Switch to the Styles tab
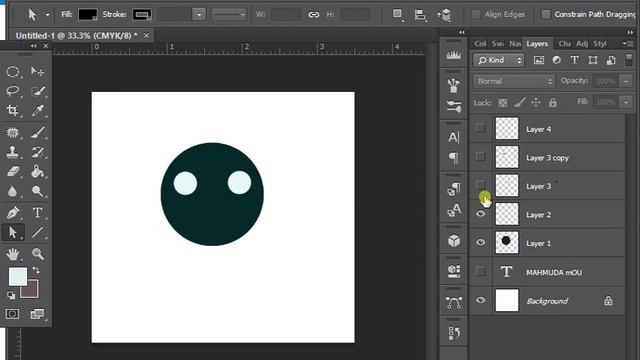Viewport: 640px width, 360px height. coord(600,43)
